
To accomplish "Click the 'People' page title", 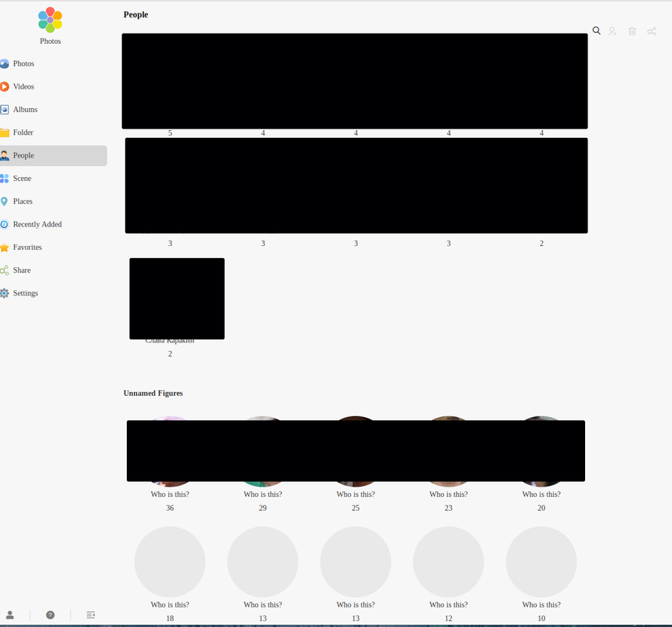I will [135, 15].
